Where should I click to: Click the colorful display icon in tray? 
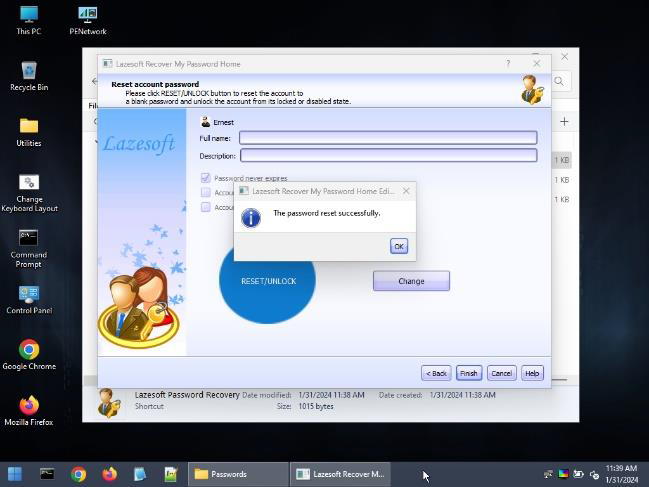tap(563, 474)
